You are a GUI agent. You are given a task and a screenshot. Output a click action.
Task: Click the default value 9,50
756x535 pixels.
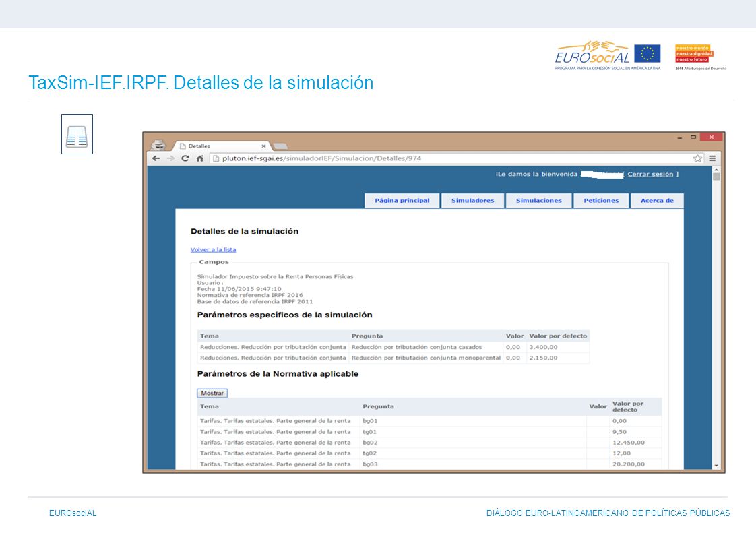(619, 432)
